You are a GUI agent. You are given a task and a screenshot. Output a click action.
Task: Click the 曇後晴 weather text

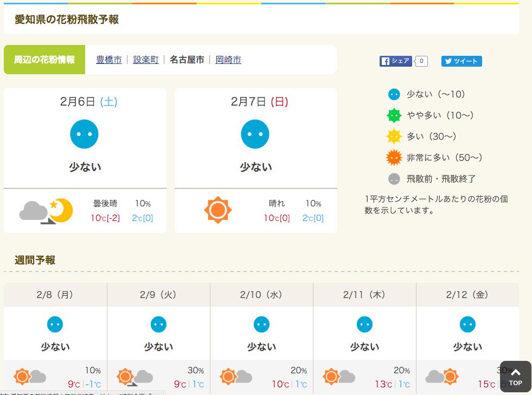pyautogui.click(x=106, y=203)
